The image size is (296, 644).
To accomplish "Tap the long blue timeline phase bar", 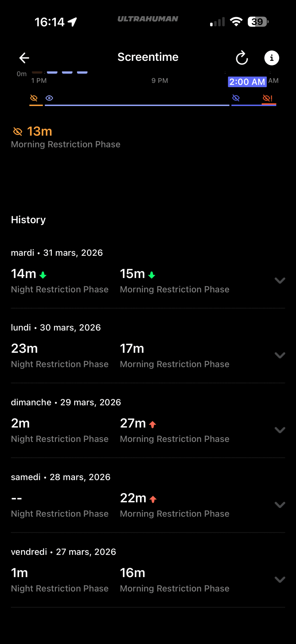I will [x=137, y=105].
